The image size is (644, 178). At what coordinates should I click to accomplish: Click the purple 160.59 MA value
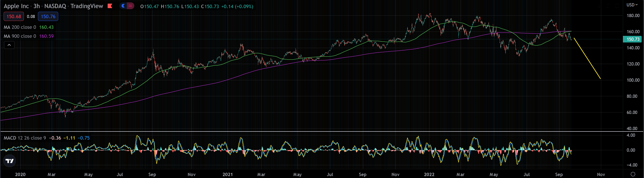(x=46, y=36)
